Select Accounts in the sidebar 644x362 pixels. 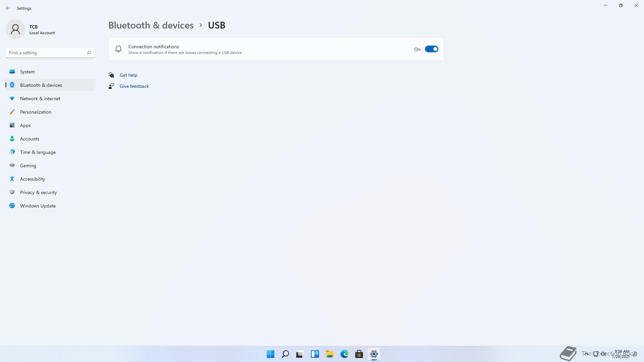pyautogui.click(x=30, y=139)
